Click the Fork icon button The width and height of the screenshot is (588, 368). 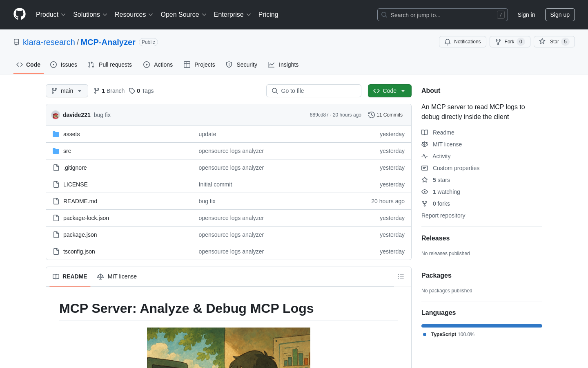click(510, 42)
